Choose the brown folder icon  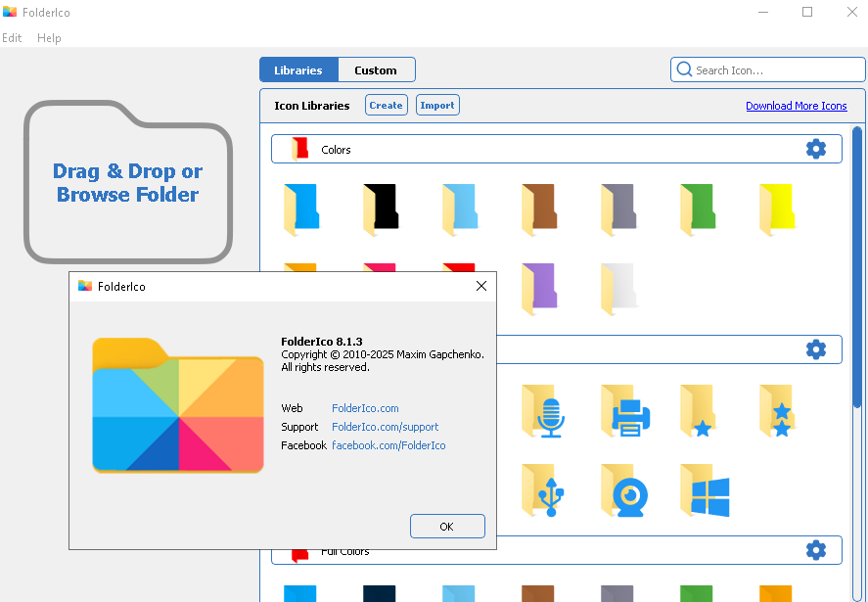[539, 209]
